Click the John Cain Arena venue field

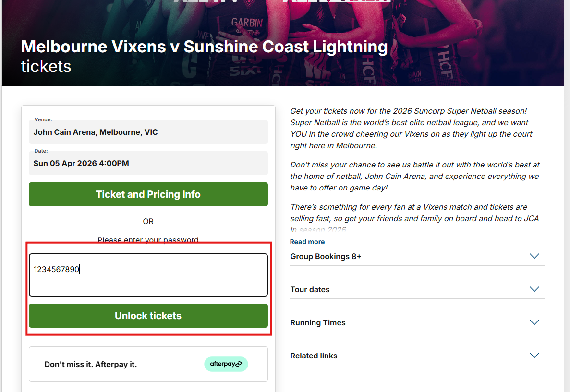pos(148,132)
